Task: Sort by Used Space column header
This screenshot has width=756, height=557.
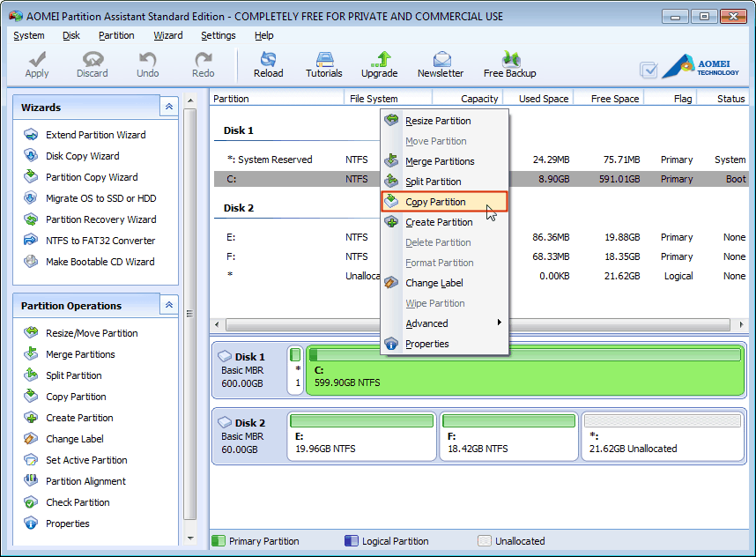Action: 538,99
